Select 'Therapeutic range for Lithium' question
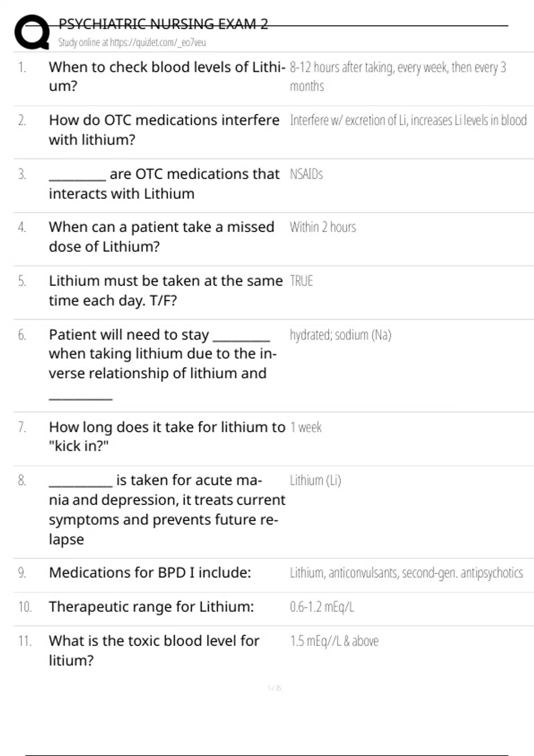Image resolution: width=534 pixels, height=756 pixels. (x=151, y=607)
